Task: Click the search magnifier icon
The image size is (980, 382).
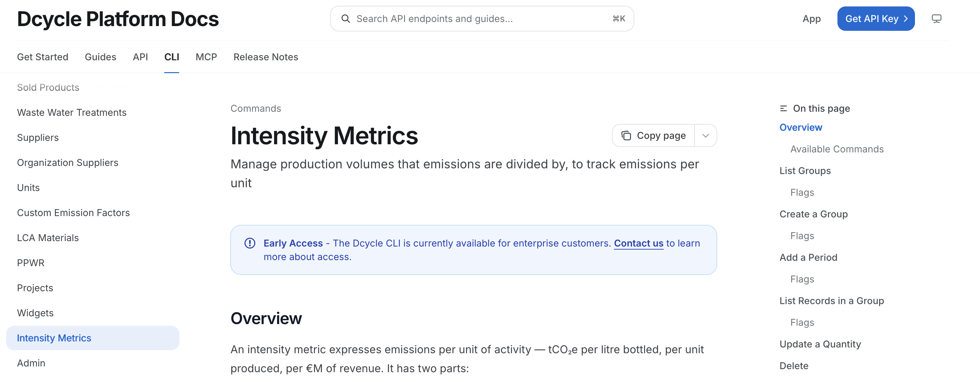Action: click(345, 19)
